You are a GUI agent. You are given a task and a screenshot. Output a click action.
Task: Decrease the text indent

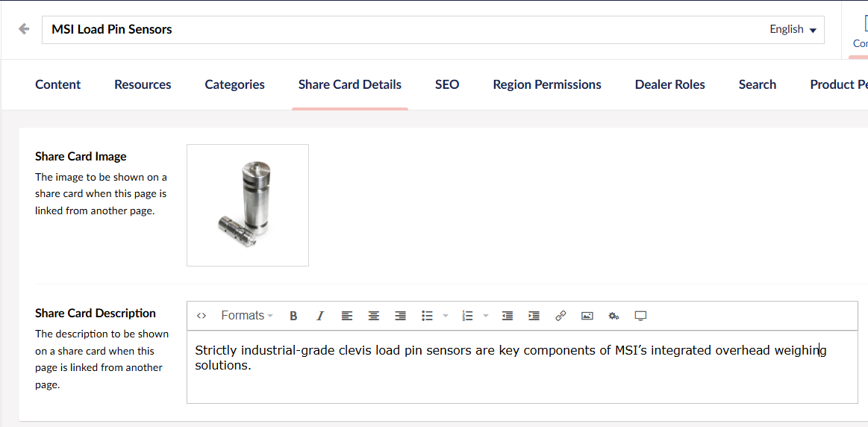[x=508, y=316]
